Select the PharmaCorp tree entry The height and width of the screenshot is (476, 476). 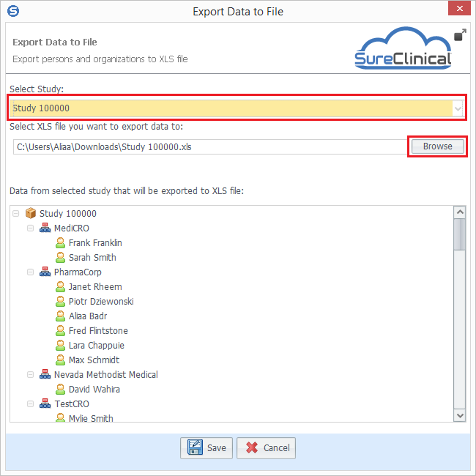point(78,272)
